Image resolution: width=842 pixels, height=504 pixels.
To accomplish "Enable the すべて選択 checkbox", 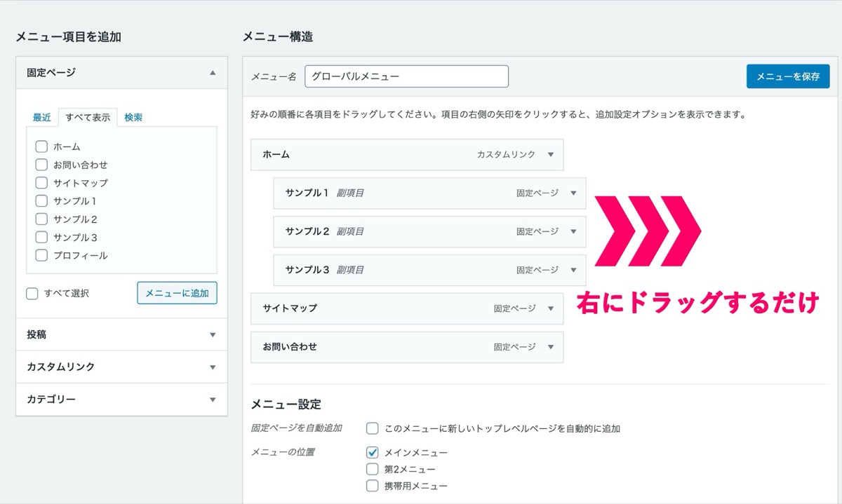I will pyautogui.click(x=32, y=294).
